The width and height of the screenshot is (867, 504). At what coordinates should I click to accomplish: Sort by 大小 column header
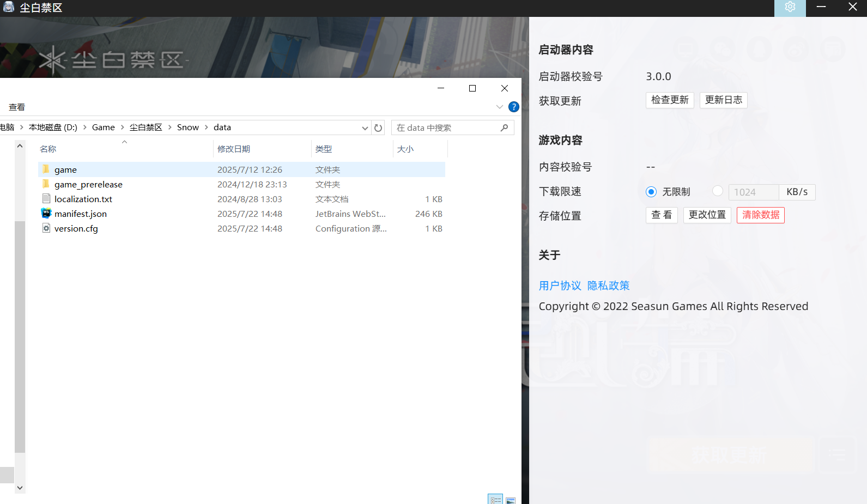click(x=405, y=149)
